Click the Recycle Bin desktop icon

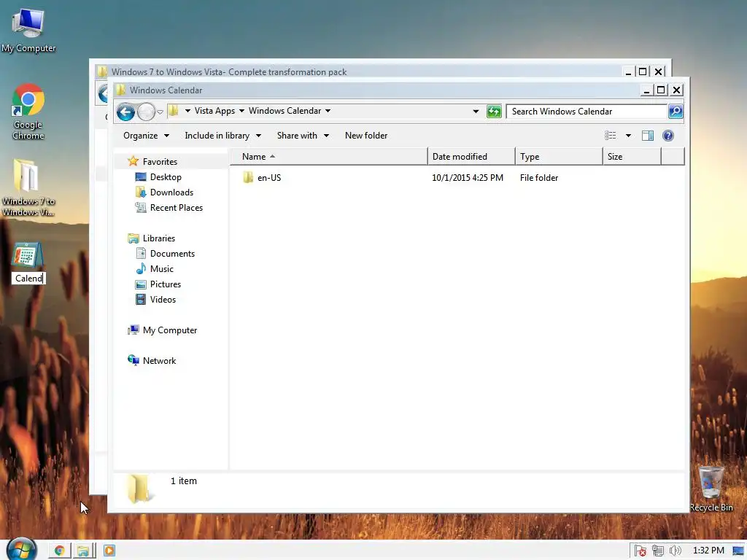tap(711, 489)
